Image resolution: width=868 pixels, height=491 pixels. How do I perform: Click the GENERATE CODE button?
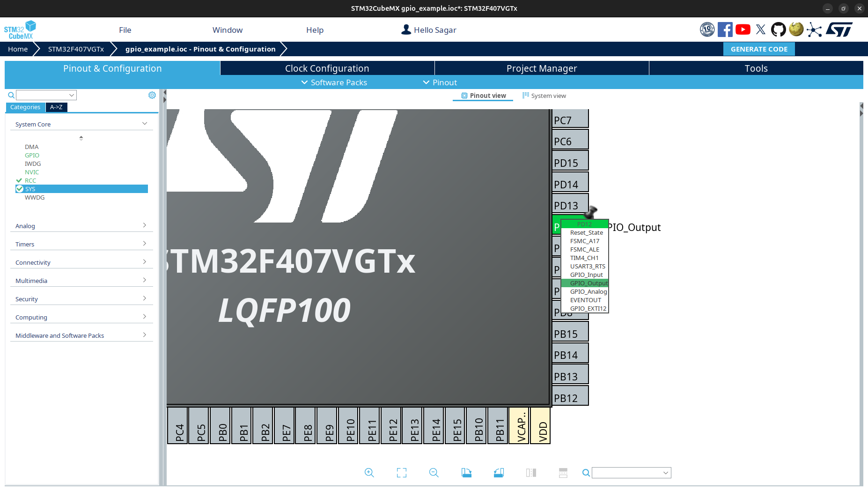click(x=759, y=49)
